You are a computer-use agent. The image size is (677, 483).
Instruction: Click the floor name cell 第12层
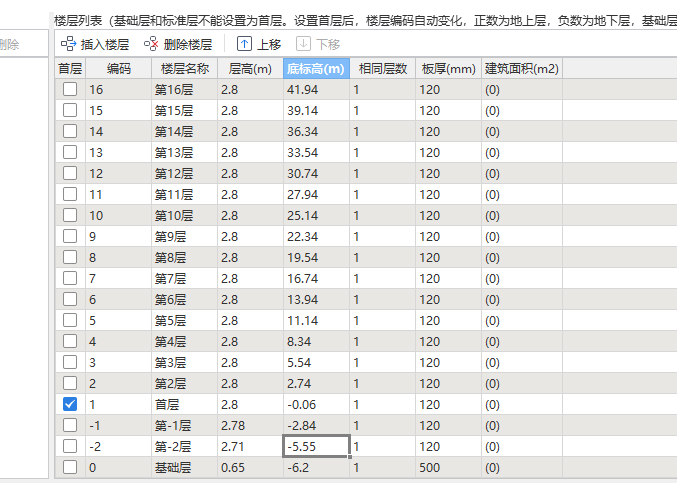(x=185, y=174)
